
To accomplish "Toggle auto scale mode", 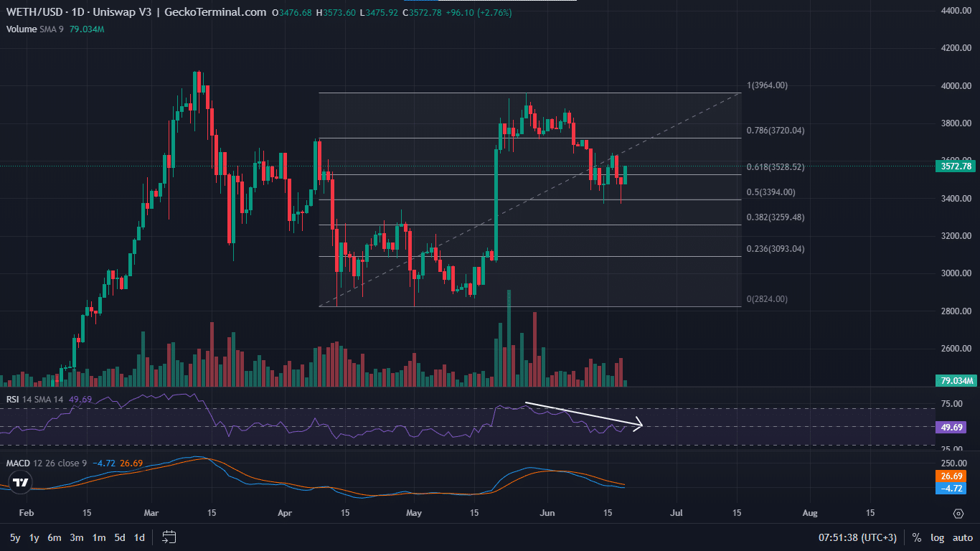I will pyautogui.click(x=963, y=537).
